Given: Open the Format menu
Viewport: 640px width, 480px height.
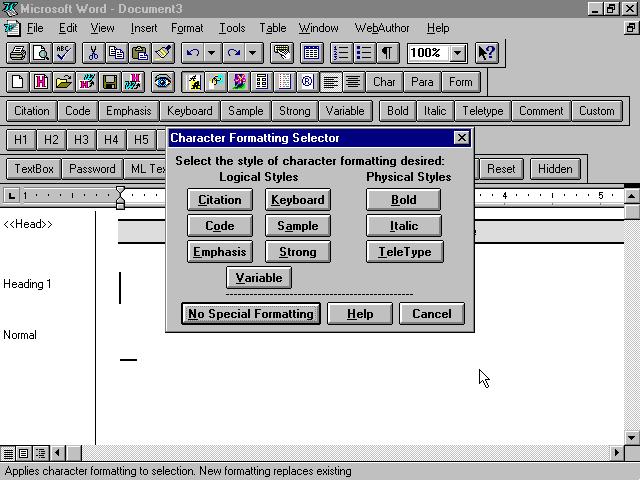Looking at the screenshot, I should [x=186, y=28].
